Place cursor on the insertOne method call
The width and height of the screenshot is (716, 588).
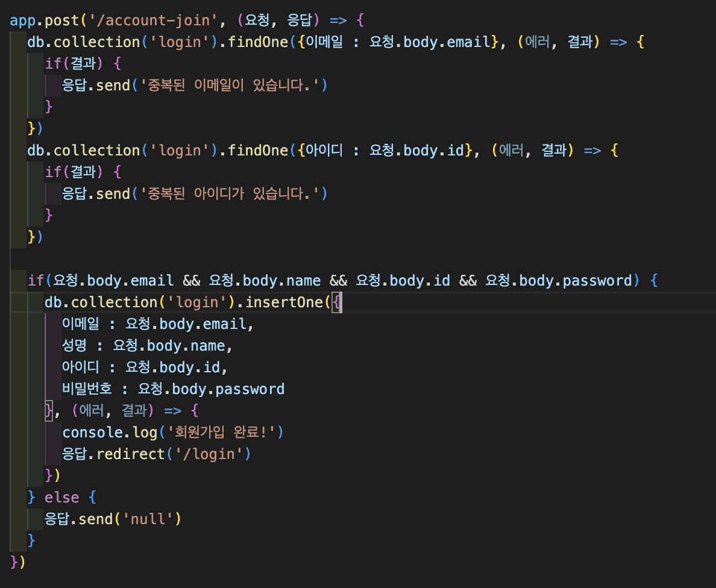coord(284,302)
